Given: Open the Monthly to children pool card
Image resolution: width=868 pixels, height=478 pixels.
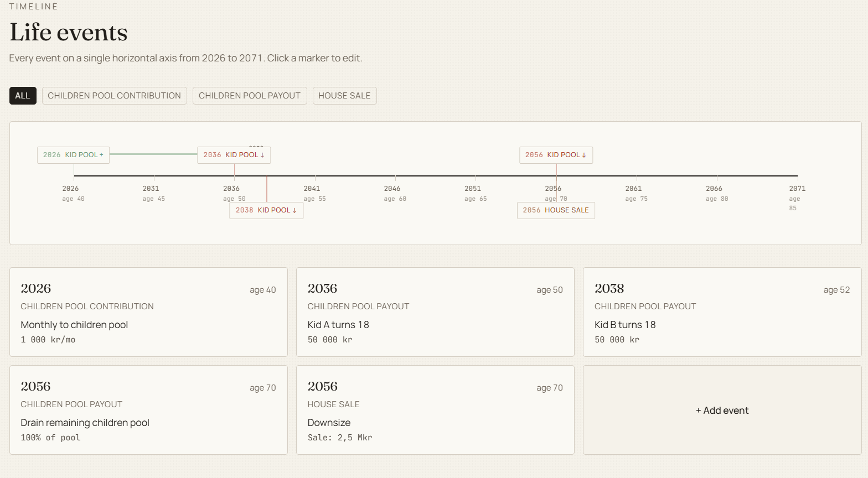Looking at the screenshot, I should pos(148,312).
